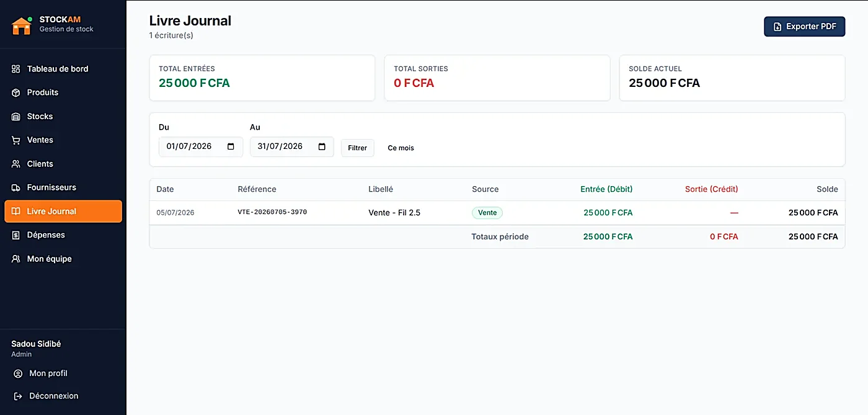868x415 pixels.
Task: Click the Déconnexion logout arrow icon
Action: point(19,396)
